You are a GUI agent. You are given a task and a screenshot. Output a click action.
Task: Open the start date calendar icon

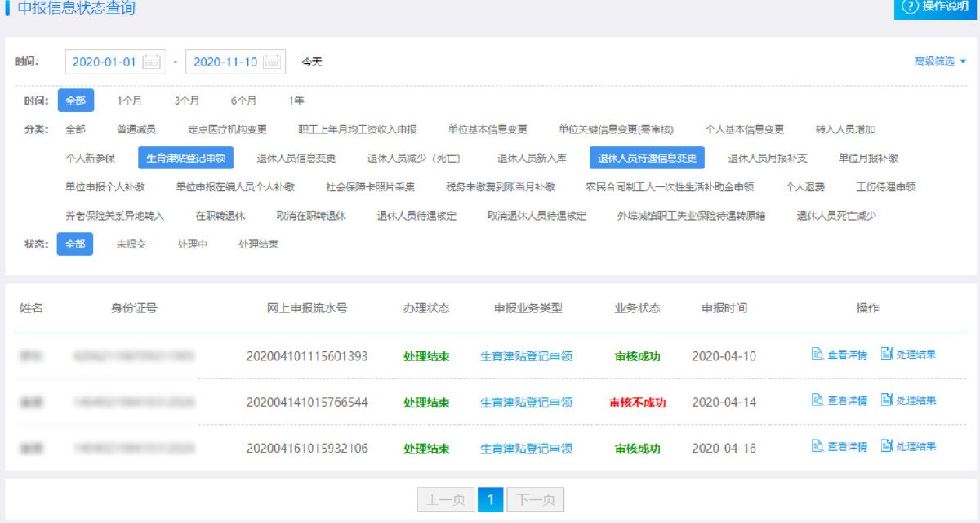coord(151,61)
